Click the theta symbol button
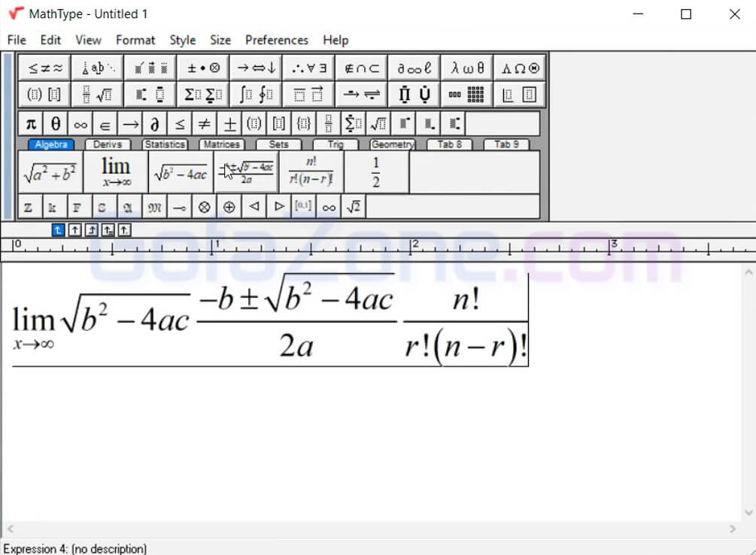 click(56, 124)
